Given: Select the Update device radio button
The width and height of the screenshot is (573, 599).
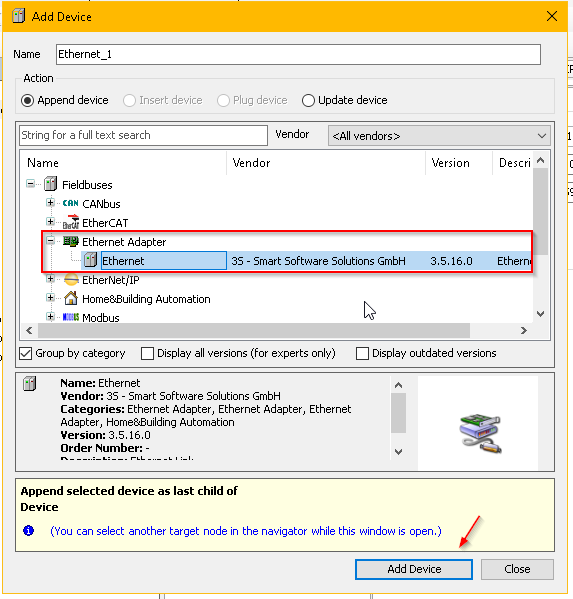Looking at the screenshot, I should (x=308, y=100).
